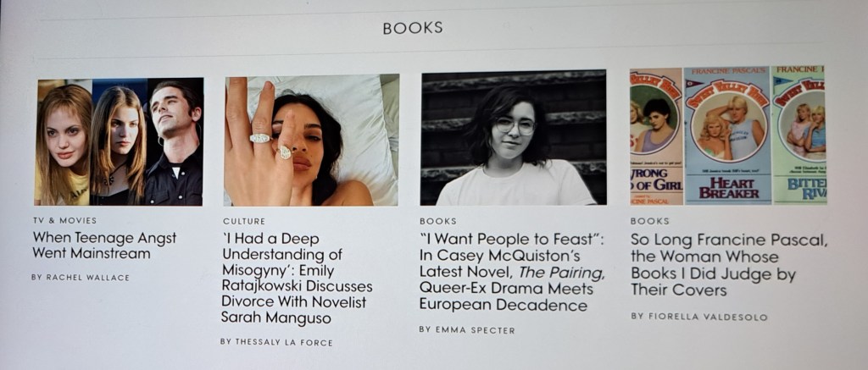View author Emma Specter's page
868x370 pixels.
[467, 329]
